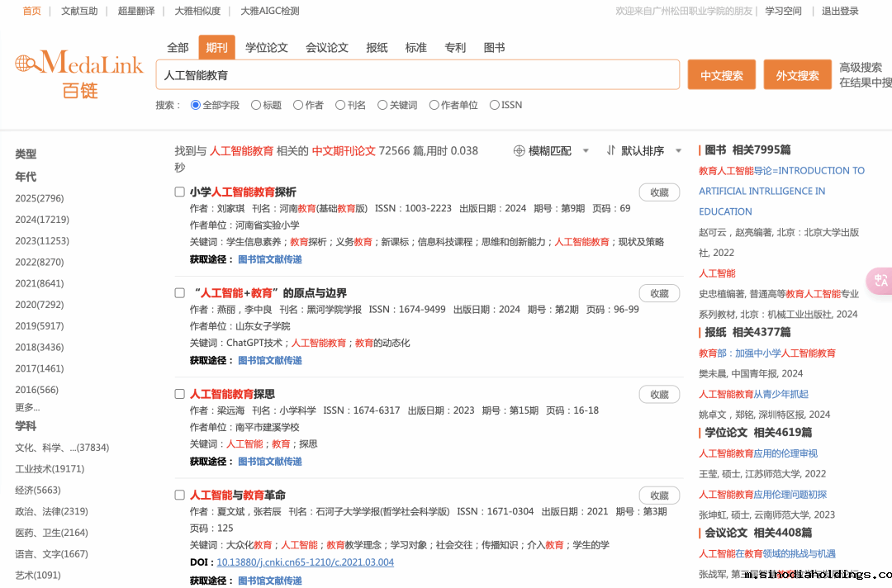Open 超星翻译 in the top navigation
Image resolution: width=892 pixels, height=588 pixels.
[x=136, y=11]
